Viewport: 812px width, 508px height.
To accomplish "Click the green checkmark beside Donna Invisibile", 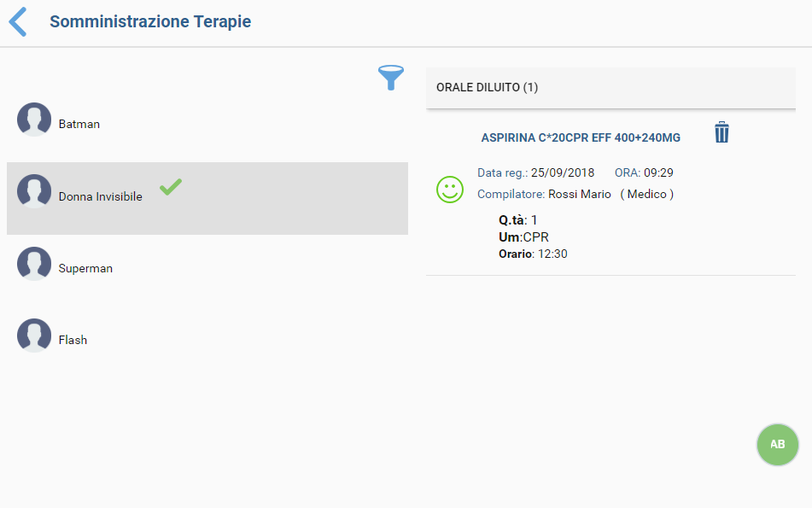I will point(171,186).
